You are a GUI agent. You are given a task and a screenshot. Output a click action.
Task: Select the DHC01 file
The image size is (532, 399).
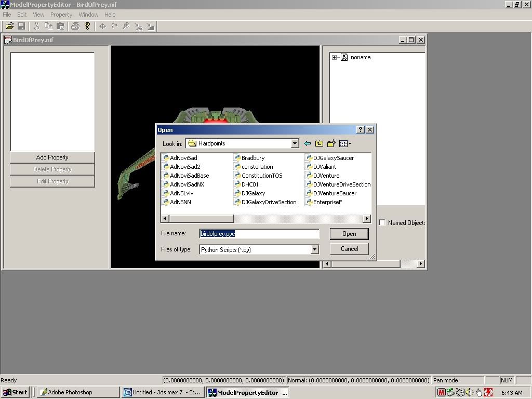point(247,184)
